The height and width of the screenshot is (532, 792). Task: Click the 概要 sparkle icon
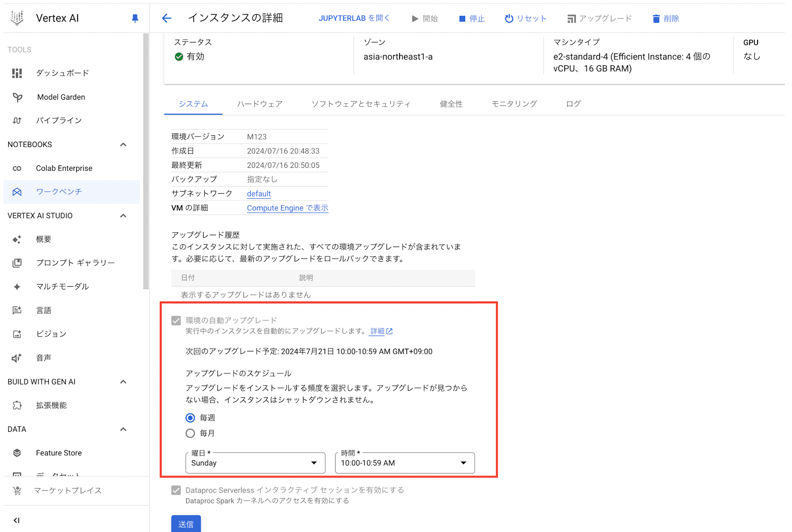[17, 239]
